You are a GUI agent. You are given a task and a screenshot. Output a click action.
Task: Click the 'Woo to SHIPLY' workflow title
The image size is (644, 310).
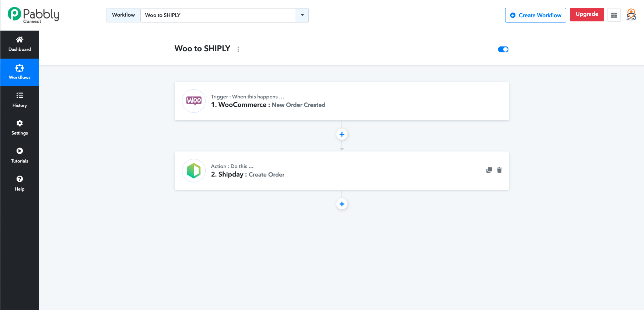[202, 49]
